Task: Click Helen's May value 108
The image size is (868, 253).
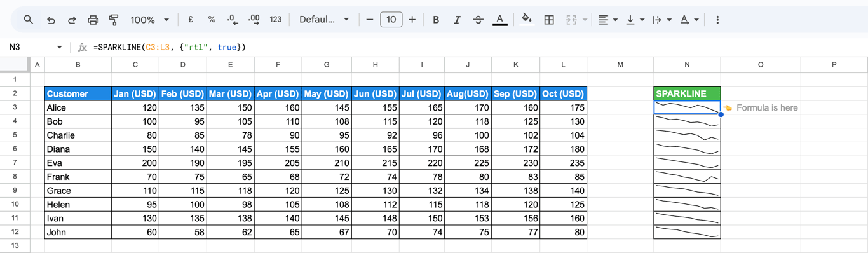Action: click(327, 204)
